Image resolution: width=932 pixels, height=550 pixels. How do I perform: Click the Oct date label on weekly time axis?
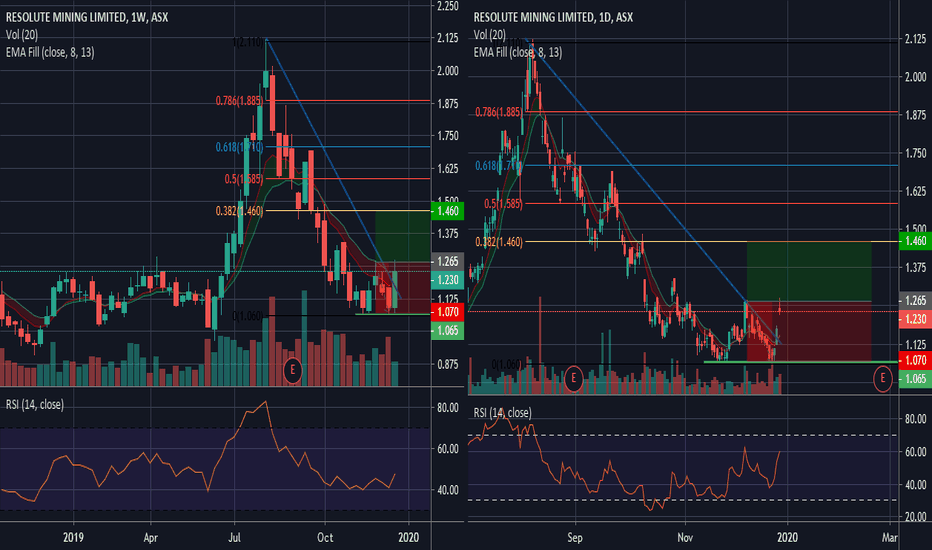[x=325, y=538]
